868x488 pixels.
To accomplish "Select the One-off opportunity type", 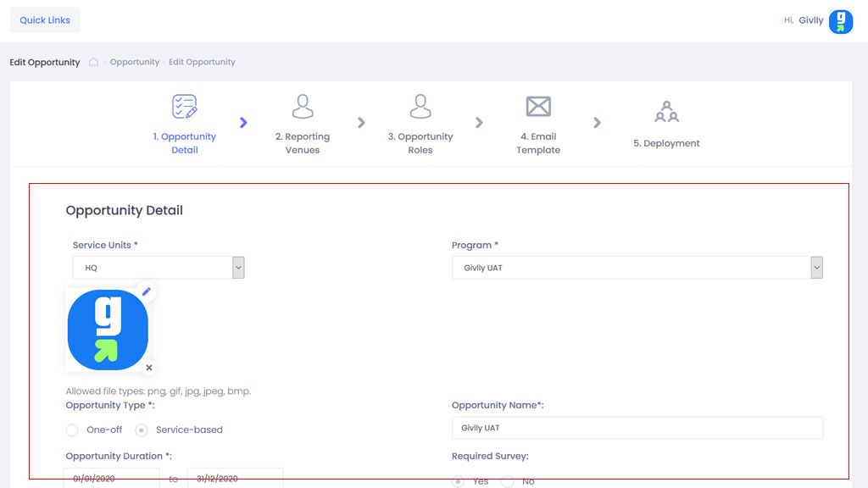I will [x=73, y=430].
